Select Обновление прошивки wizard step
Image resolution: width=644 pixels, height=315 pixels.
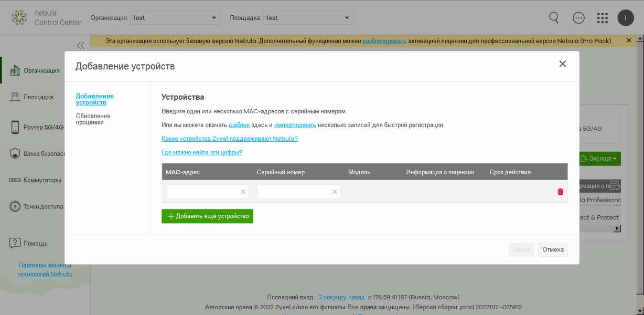pyautogui.click(x=93, y=119)
